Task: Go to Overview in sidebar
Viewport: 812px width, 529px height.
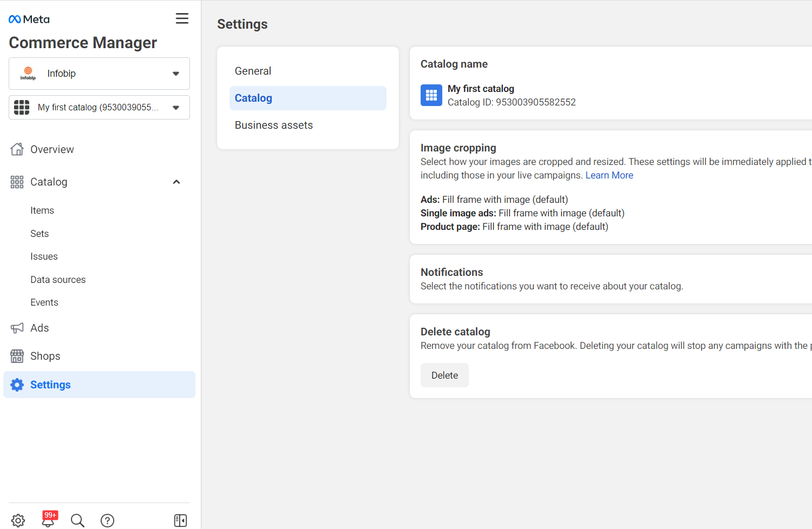Action: coord(52,149)
